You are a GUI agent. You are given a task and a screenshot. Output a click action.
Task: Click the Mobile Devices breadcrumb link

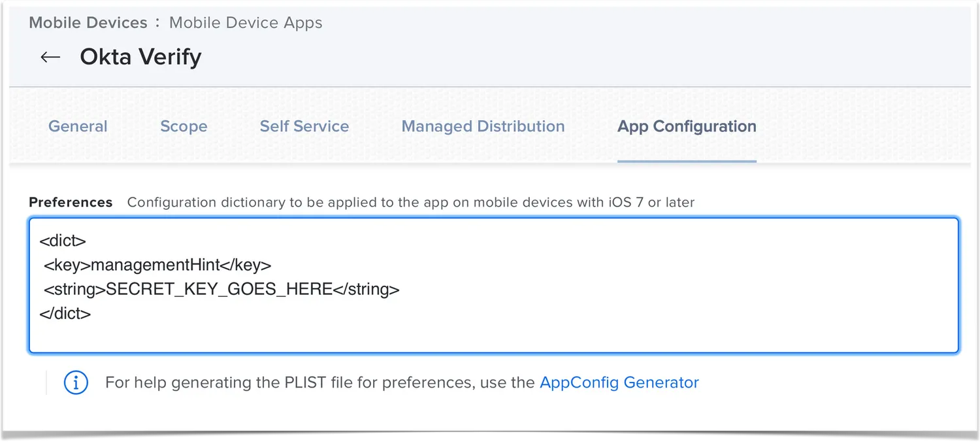tap(88, 22)
